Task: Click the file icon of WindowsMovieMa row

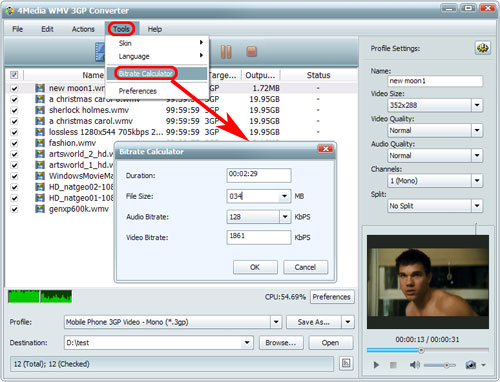Action: point(40,176)
